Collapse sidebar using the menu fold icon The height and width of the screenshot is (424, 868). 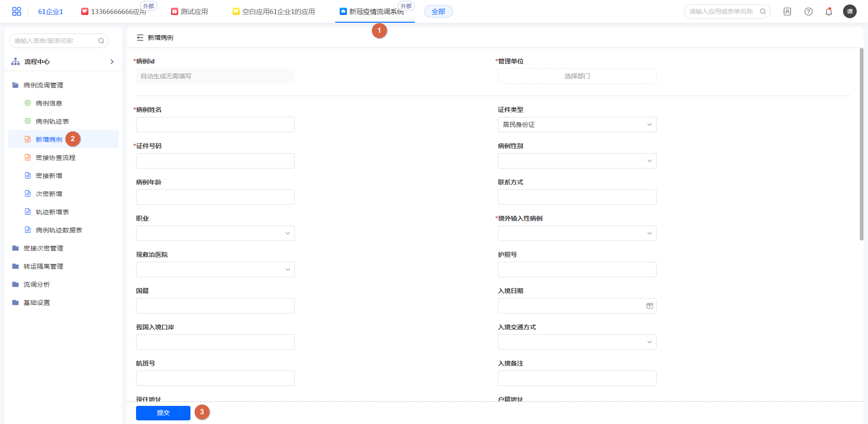(140, 38)
